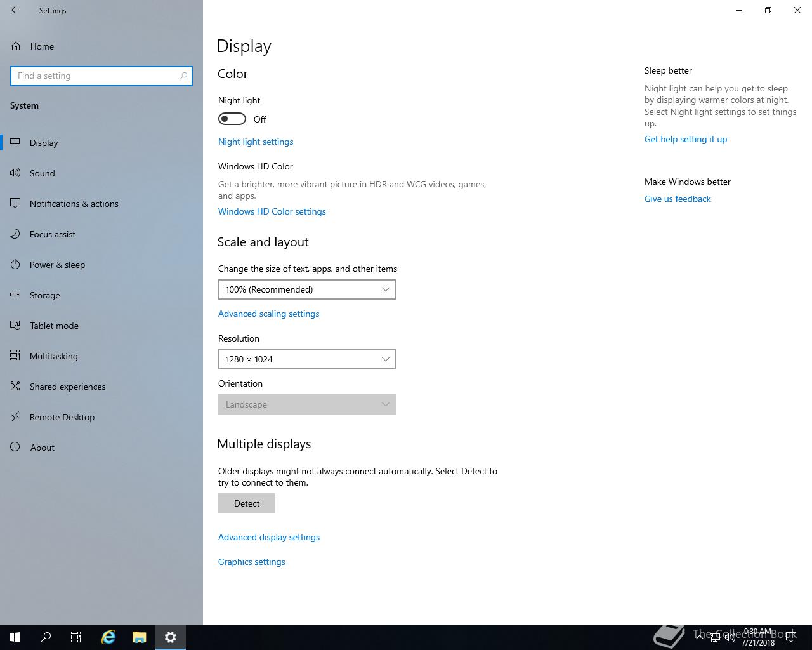
Task: Click Get help setting it up
Action: [686, 139]
